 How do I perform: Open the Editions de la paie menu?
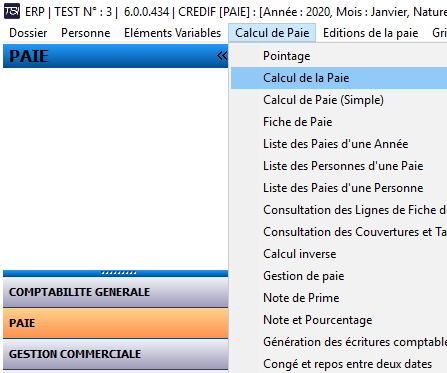click(370, 33)
